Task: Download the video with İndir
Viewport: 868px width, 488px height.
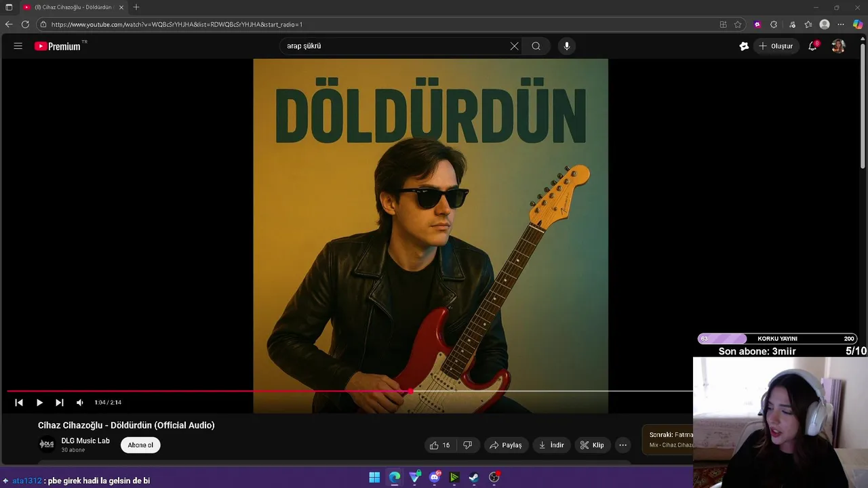Action: [x=551, y=445]
